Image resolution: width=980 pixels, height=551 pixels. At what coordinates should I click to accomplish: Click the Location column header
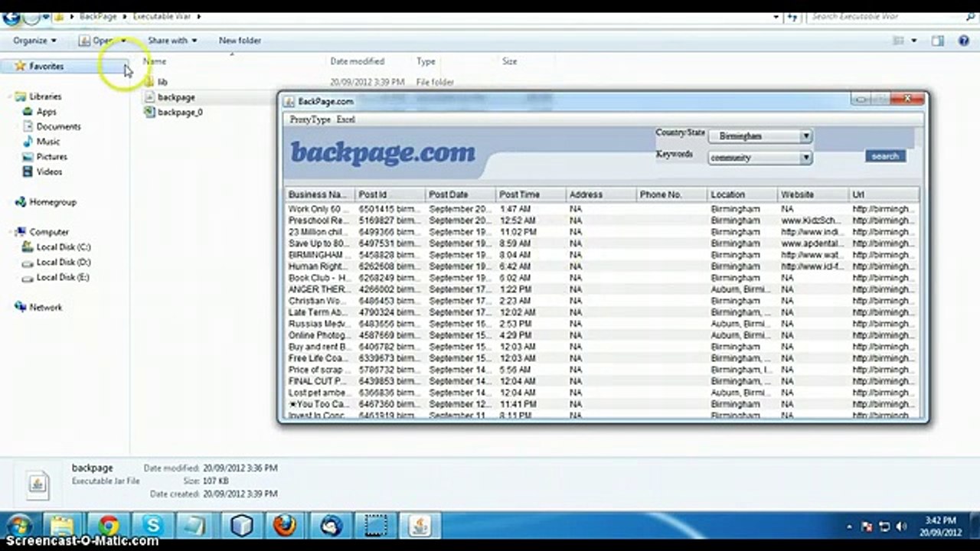[x=742, y=194]
